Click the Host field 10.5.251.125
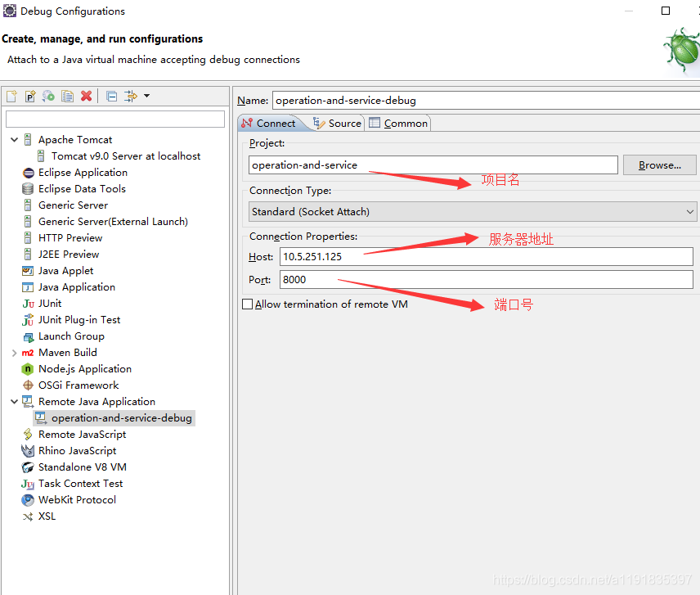Image resolution: width=700 pixels, height=595 pixels. (x=487, y=257)
